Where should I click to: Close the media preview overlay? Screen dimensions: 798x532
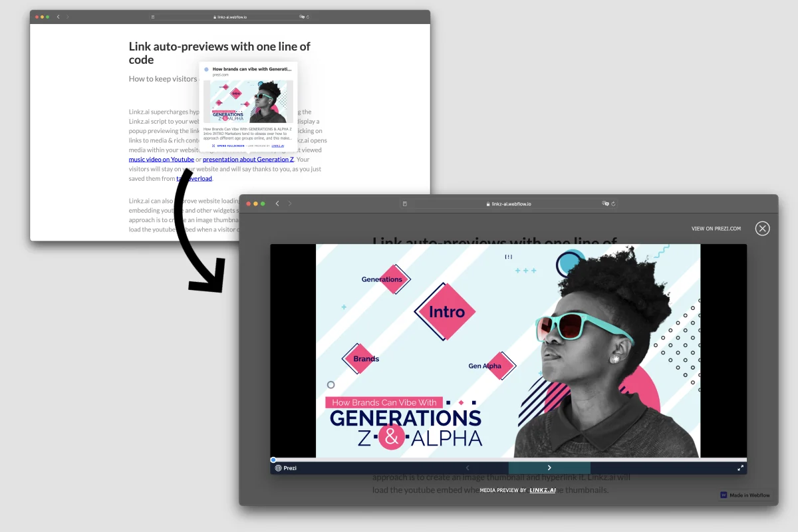pos(762,228)
